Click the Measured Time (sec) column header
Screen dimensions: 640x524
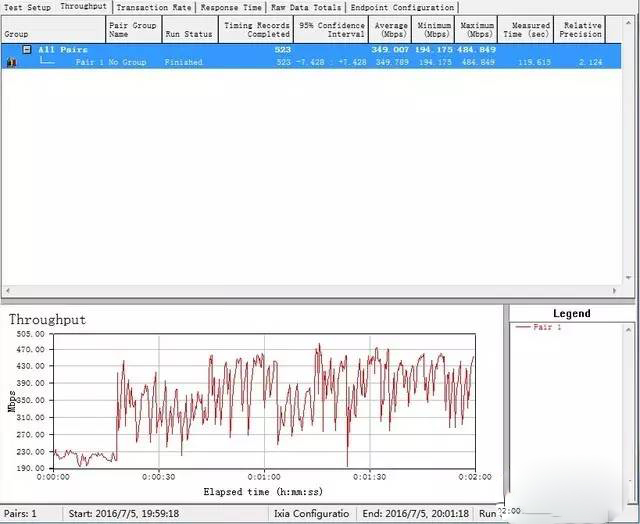[x=529, y=29]
